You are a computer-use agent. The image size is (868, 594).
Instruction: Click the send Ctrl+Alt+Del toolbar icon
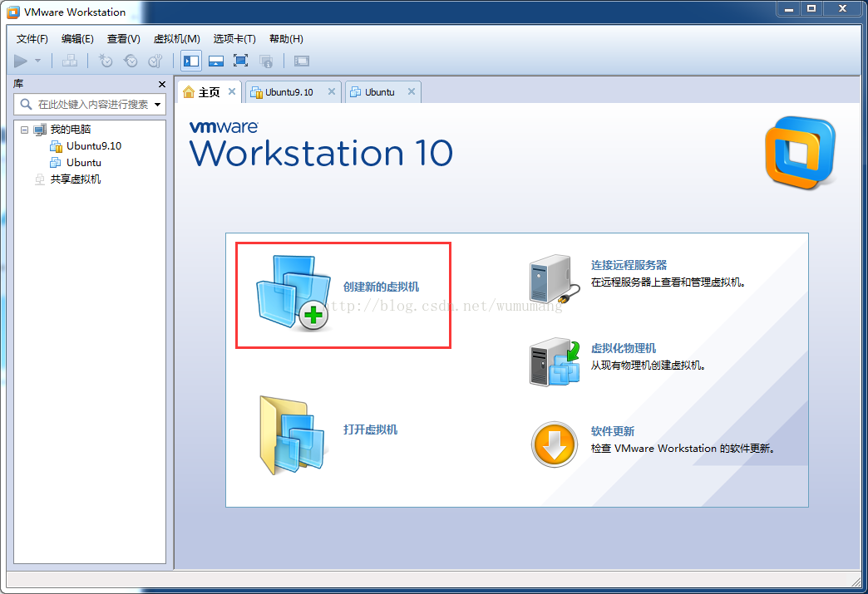70,61
